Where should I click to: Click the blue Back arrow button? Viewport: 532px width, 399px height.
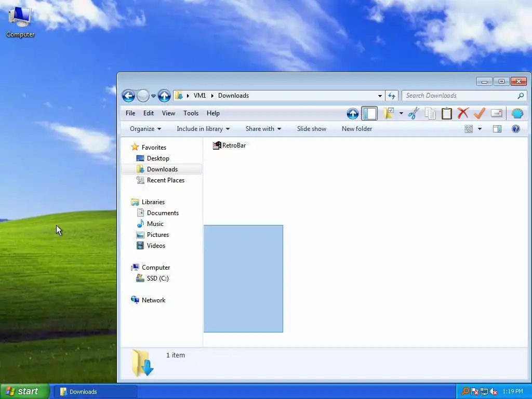click(129, 96)
